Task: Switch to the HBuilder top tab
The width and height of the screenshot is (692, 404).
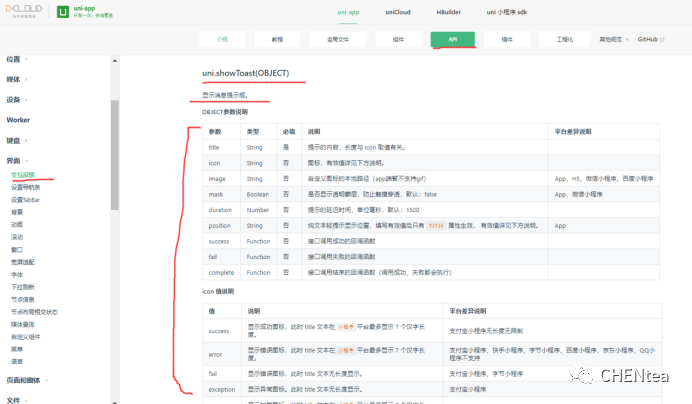Action: [x=448, y=12]
